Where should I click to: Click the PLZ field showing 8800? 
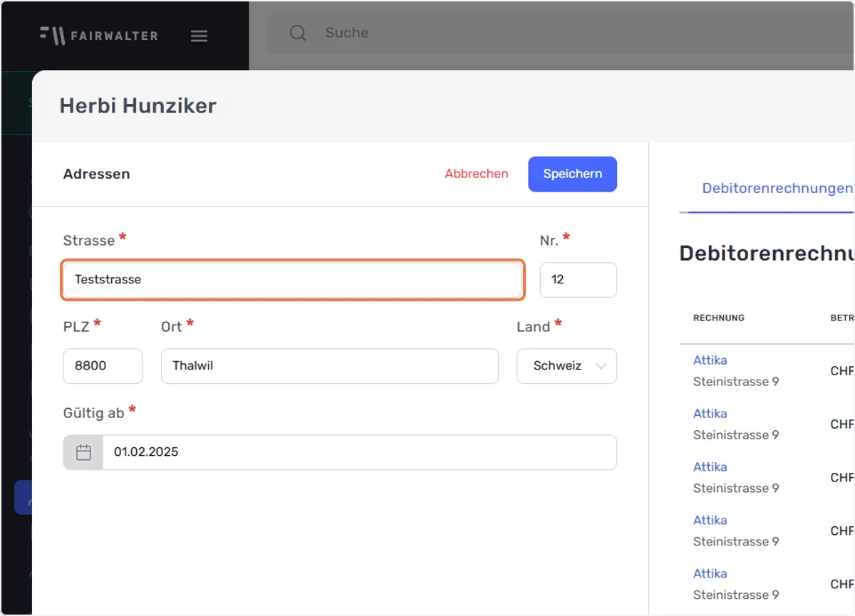(103, 366)
